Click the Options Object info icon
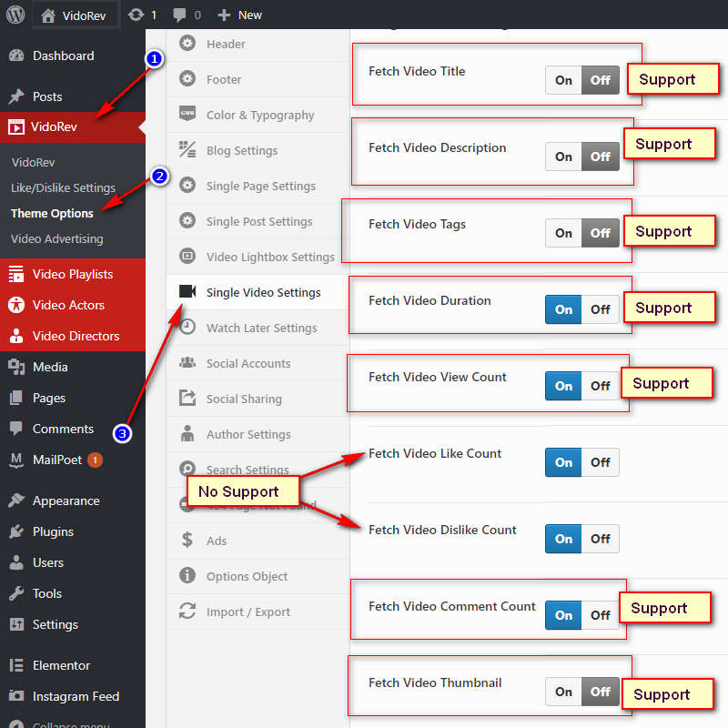The width and height of the screenshot is (728, 728). [187, 576]
